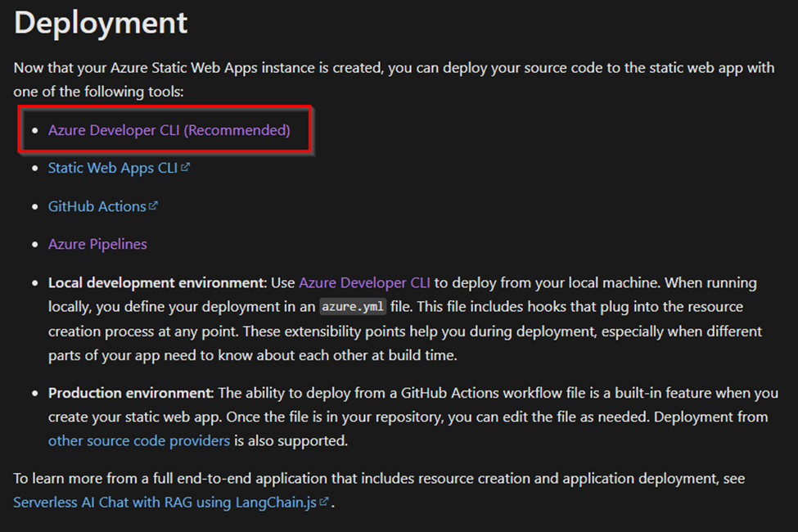Viewport: 798px width, 532px height.
Task: Click the bullet beside GitHub Actions
Action: click(34, 205)
